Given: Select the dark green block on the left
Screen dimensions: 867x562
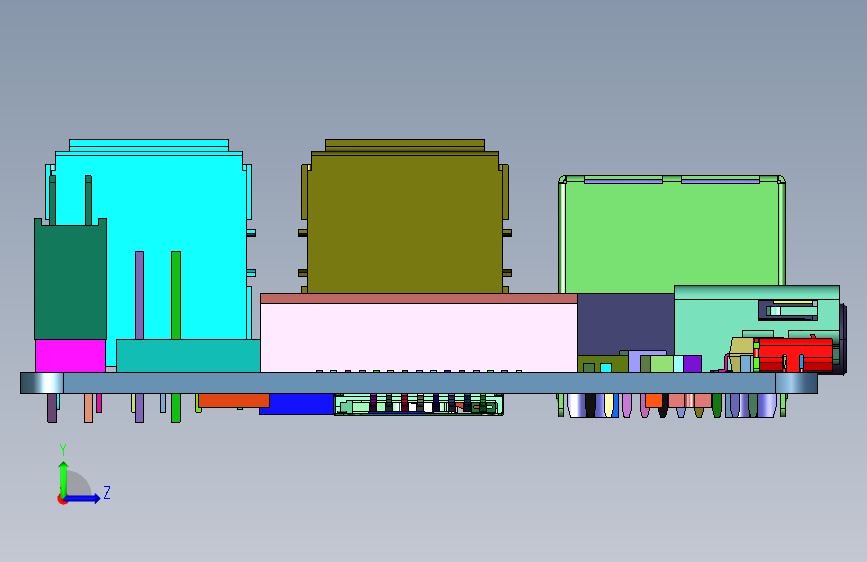Looking at the screenshot, I should pyautogui.click(x=70, y=279).
